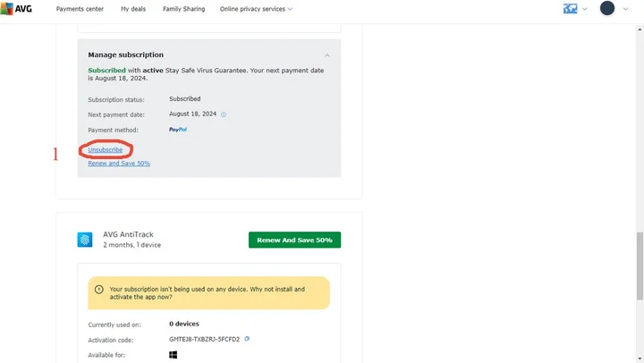Image resolution: width=644 pixels, height=363 pixels.
Task: Open dropdown arrow next to language flag
Action: coord(585,9)
